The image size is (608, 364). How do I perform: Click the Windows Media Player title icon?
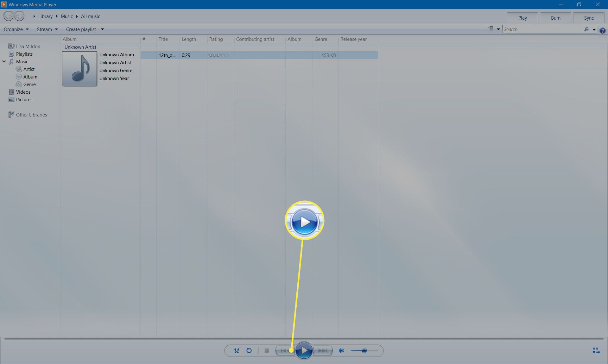click(x=4, y=4)
